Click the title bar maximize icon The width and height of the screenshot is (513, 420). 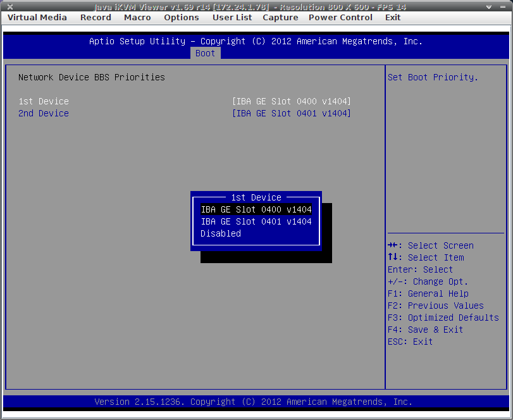coord(502,6)
